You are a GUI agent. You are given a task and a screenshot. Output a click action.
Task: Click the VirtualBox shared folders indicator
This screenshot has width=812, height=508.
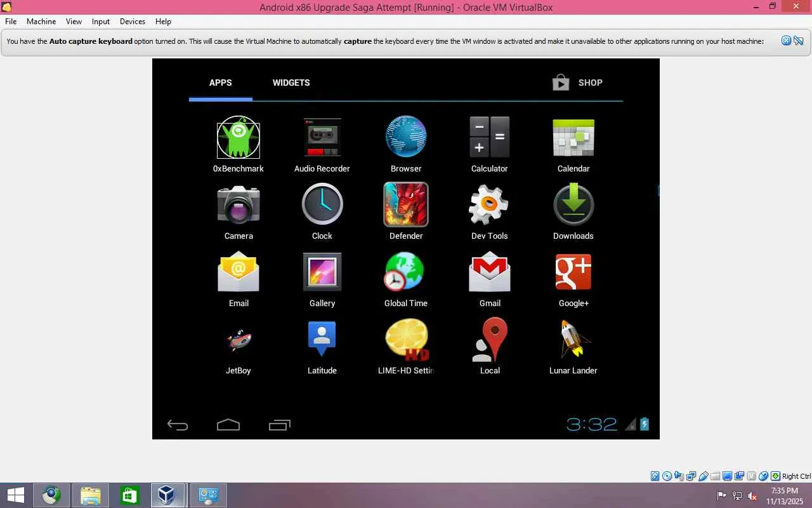716,476
